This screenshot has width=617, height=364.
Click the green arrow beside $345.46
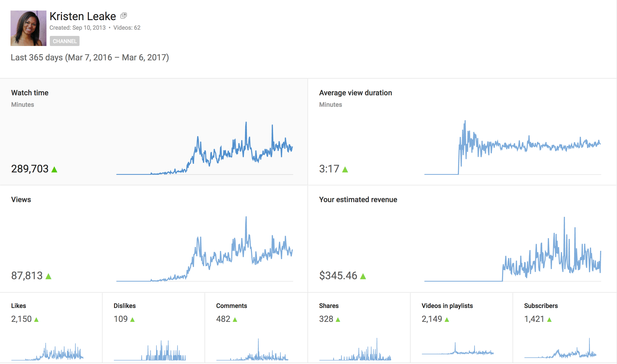click(x=363, y=276)
